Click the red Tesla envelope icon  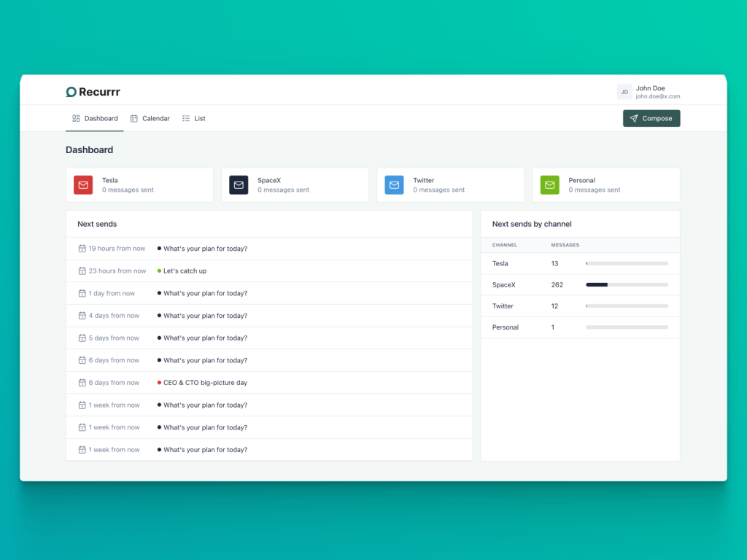pos(83,185)
